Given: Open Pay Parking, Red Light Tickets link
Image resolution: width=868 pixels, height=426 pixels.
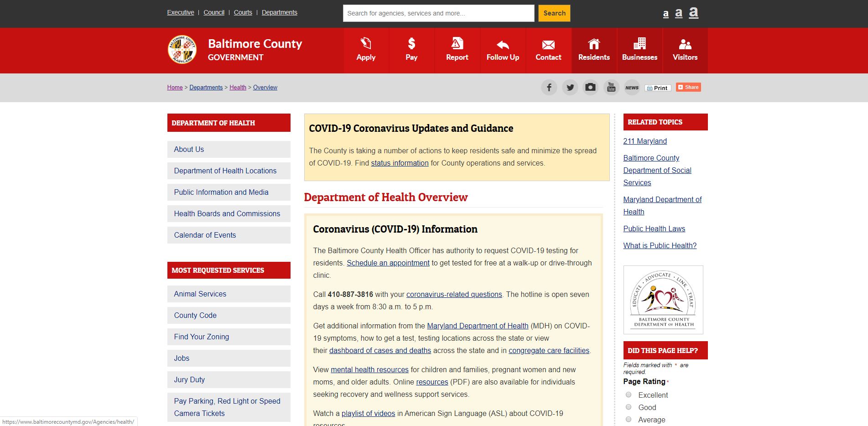Looking at the screenshot, I should (229, 407).
